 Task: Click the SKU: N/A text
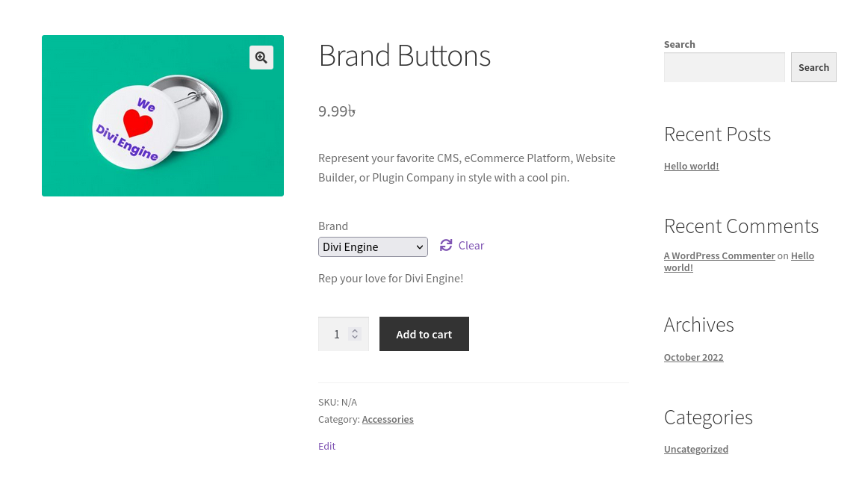[338, 402]
